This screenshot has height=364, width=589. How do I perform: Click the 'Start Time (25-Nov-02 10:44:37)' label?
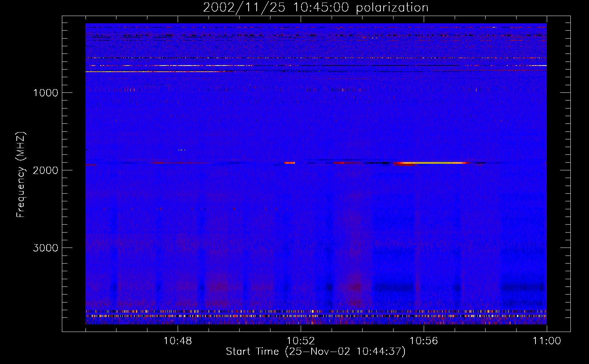316,352
